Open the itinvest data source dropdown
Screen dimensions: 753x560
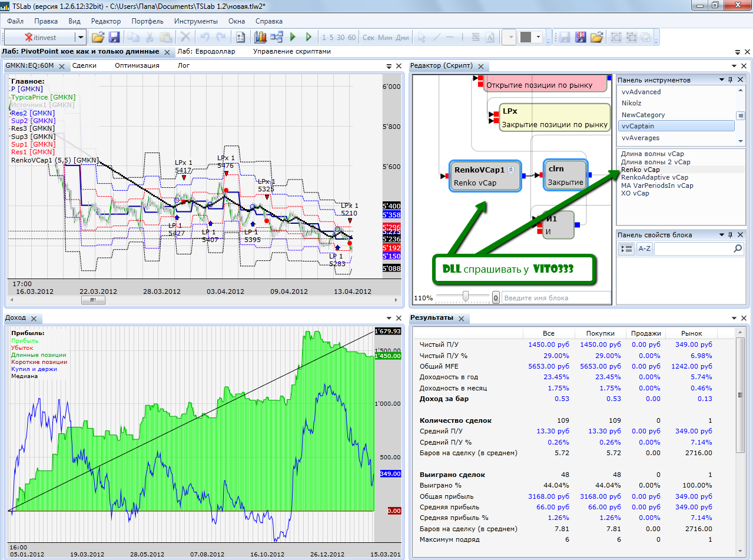(x=80, y=37)
